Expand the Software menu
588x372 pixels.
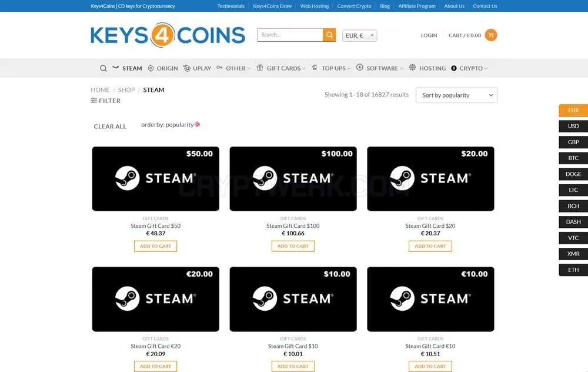pos(385,68)
